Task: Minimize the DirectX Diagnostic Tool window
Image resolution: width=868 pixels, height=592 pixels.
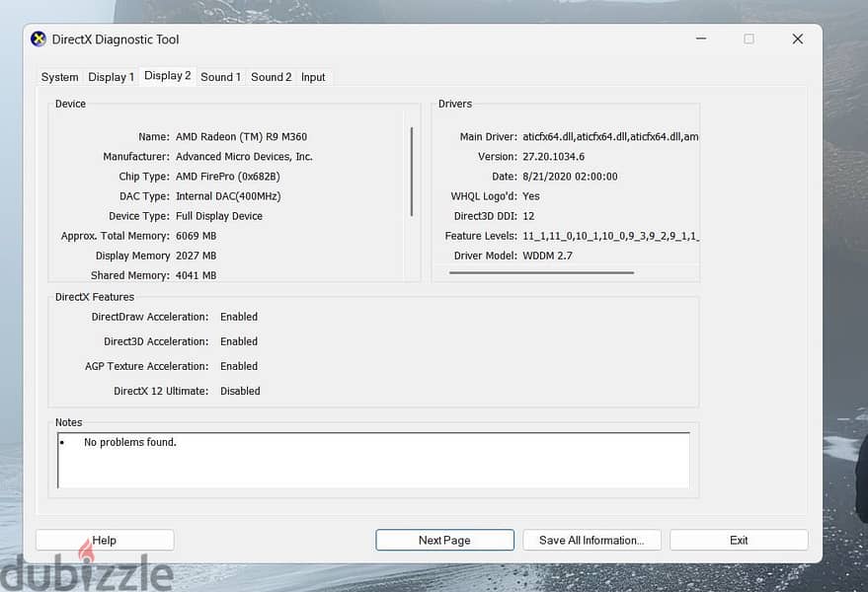Action: click(701, 38)
